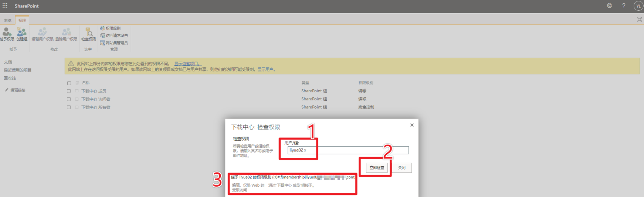Toggle the focus-on-content icon at top right
Image resolution: width=644 pixels, height=197 pixels.
(639, 20)
